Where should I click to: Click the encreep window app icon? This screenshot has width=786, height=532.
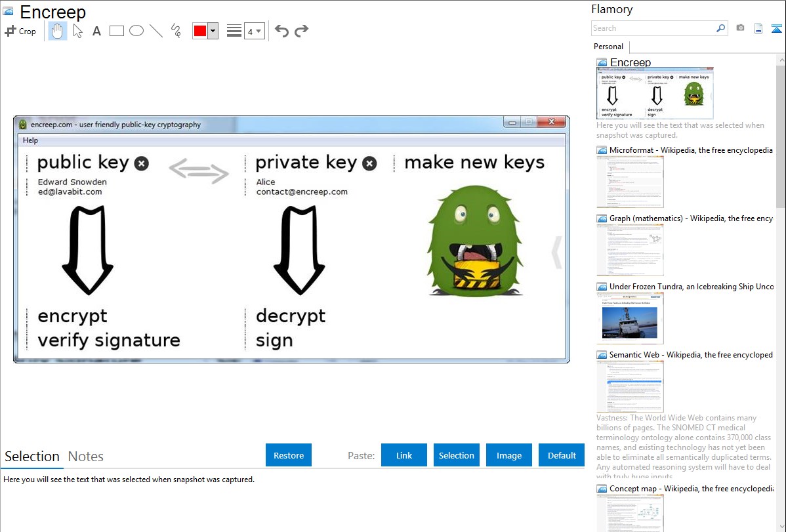click(x=22, y=125)
